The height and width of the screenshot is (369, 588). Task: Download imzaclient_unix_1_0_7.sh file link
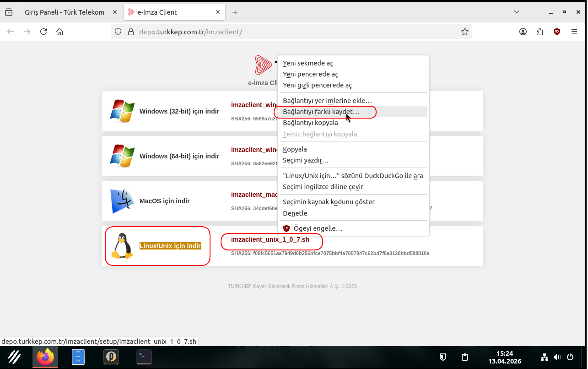pyautogui.click(x=270, y=239)
